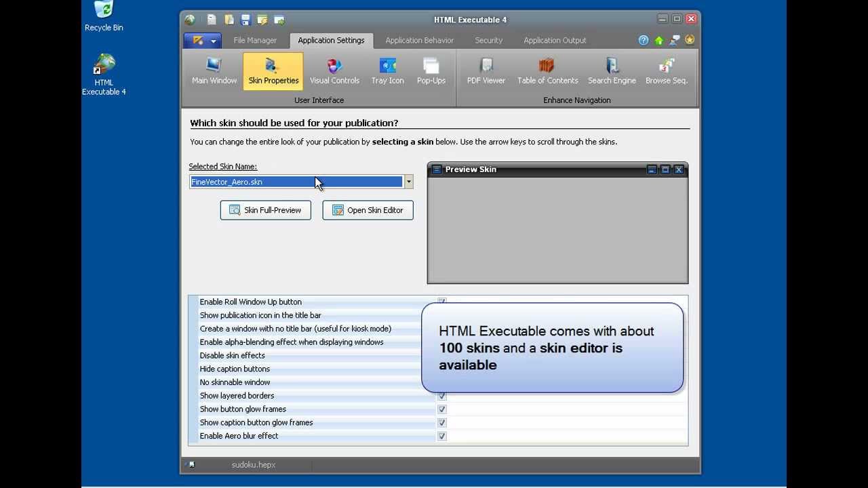Toggle Show caption button glow frames checkbox

click(441, 423)
